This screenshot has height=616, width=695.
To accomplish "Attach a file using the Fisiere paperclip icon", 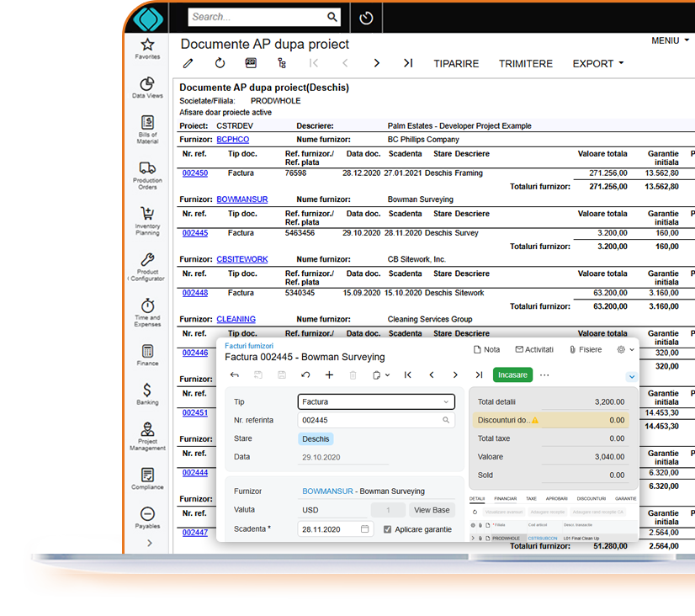I will point(573,349).
